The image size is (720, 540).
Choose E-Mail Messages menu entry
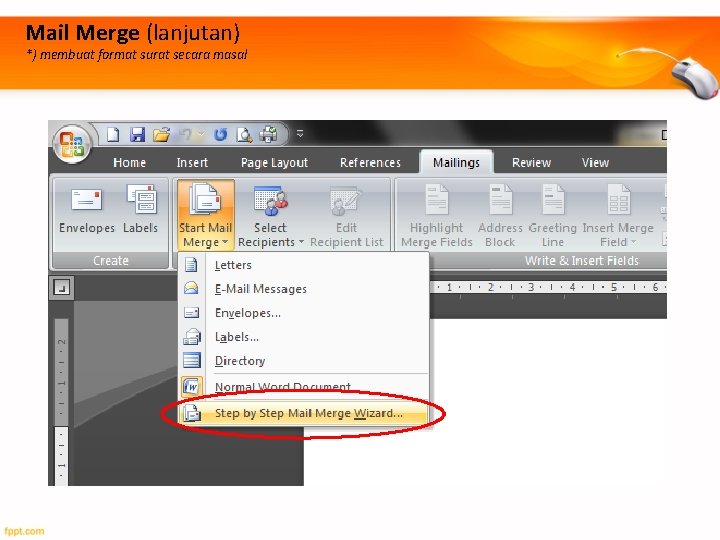pos(303,289)
